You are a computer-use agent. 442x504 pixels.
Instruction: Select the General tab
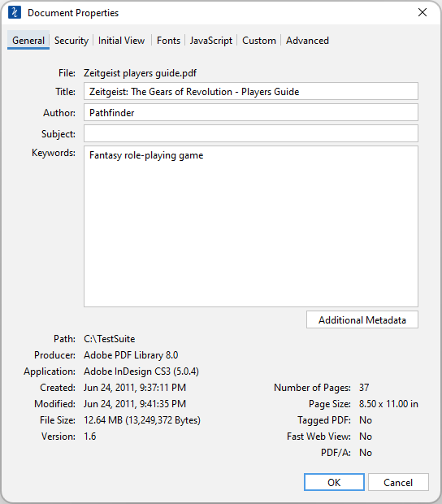coord(28,41)
